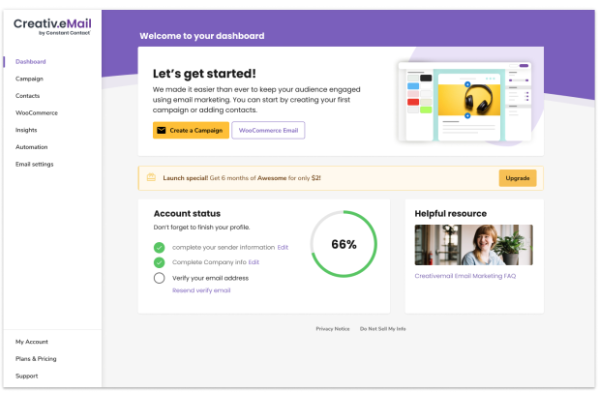
Task: Open the Campaign sidebar item
Action: point(29,79)
